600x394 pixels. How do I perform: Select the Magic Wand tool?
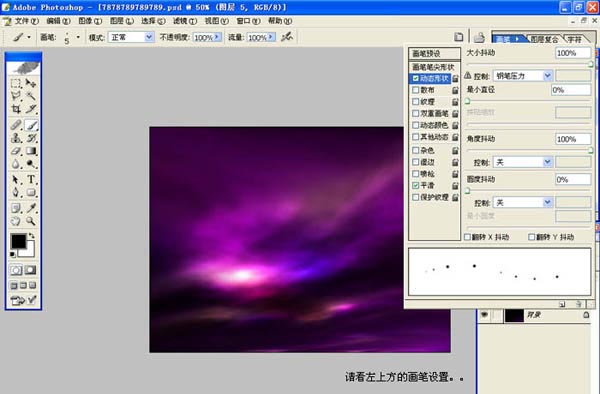coord(31,96)
